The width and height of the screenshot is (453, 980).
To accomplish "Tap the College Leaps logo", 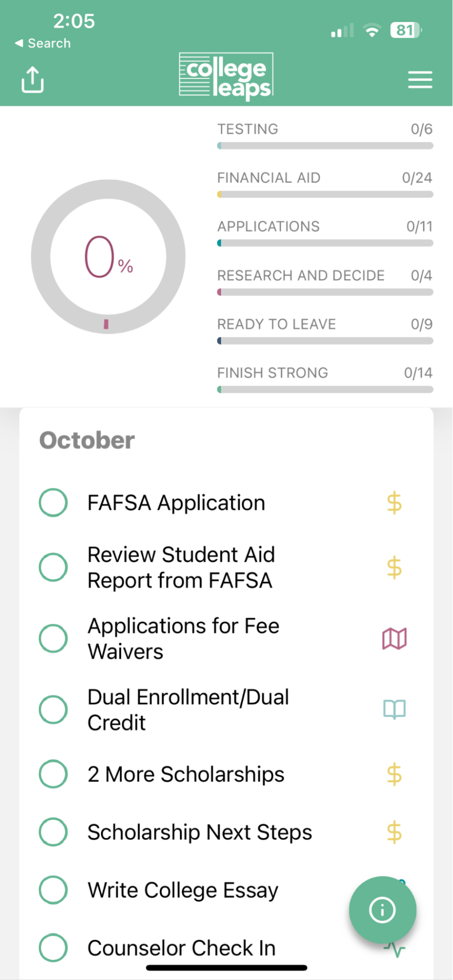I will tap(226, 76).
